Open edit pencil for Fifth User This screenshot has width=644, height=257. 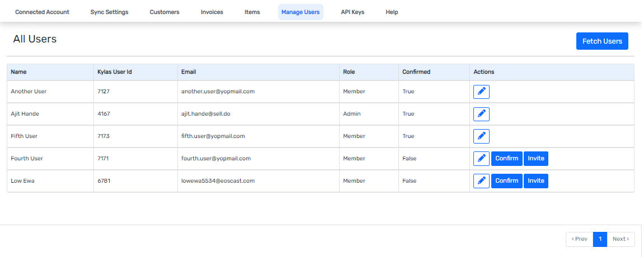coord(481,136)
